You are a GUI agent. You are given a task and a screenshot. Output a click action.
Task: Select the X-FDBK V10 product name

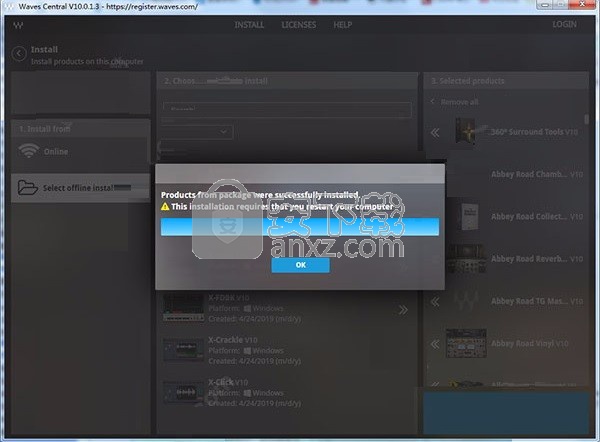coord(229,298)
